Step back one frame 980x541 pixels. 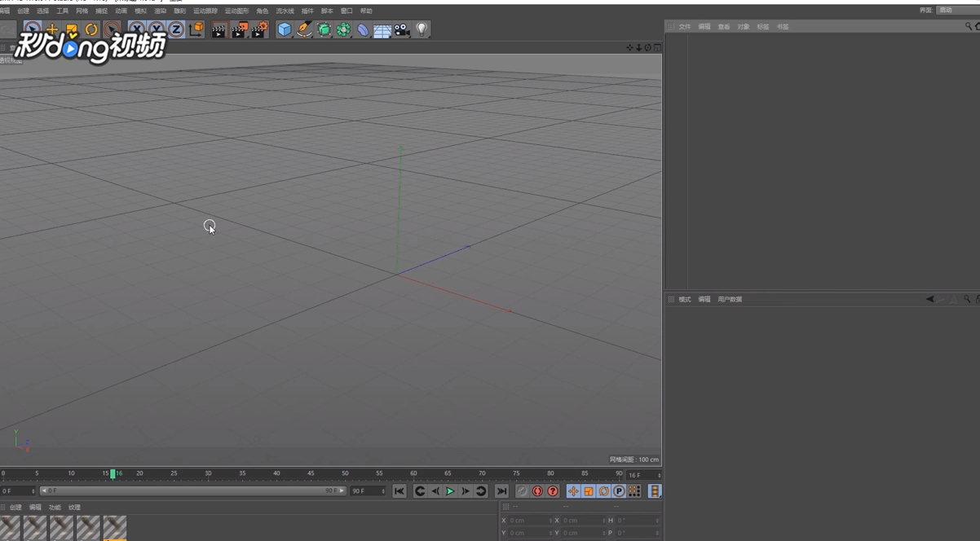tap(435, 491)
